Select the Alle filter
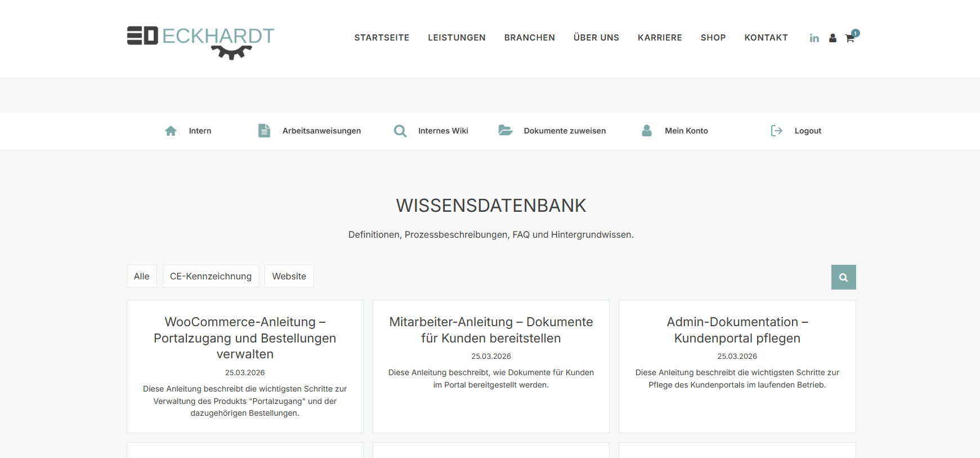This screenshot has width=980, height=458. (x=142, y=276)
